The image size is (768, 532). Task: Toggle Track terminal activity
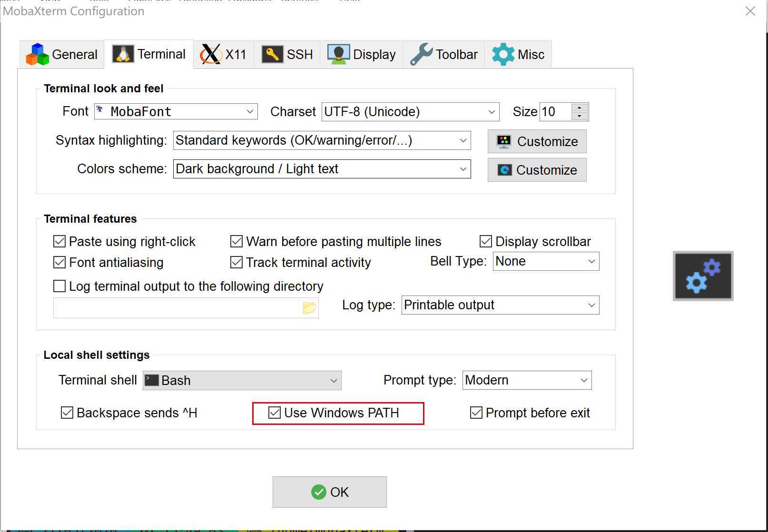click(x=236, y=262)
